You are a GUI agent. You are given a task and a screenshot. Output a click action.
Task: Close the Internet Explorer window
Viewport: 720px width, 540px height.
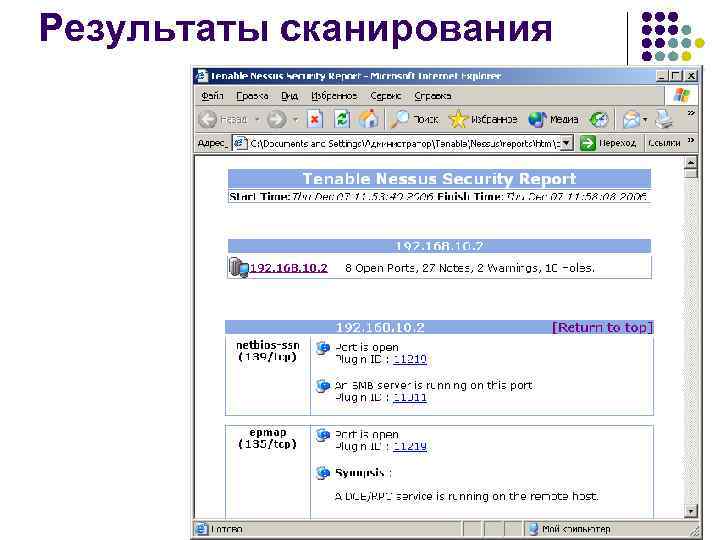pyautogui.click(x=692, y=76)
